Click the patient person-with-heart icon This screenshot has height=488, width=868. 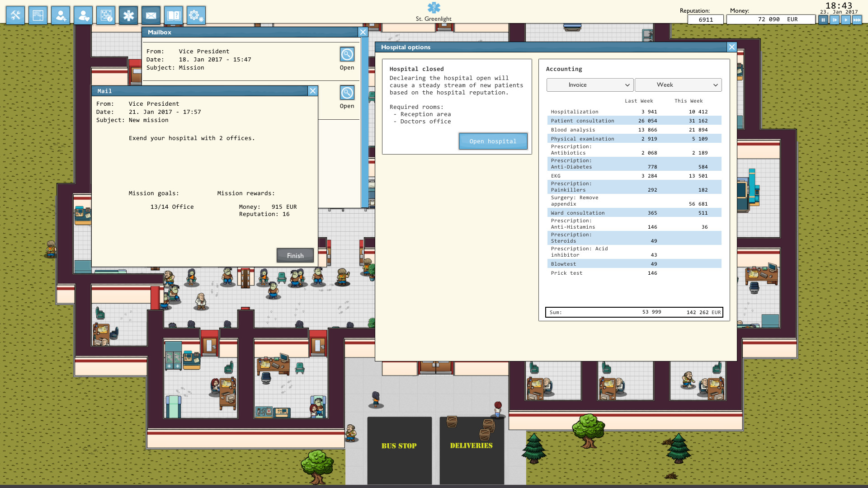[x=83, y=15]
